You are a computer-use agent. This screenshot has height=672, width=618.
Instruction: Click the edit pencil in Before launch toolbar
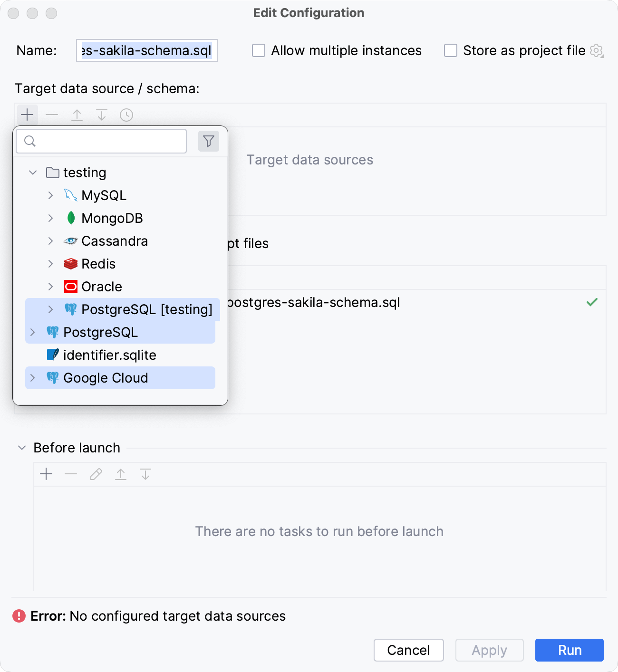tap(96, 474)
